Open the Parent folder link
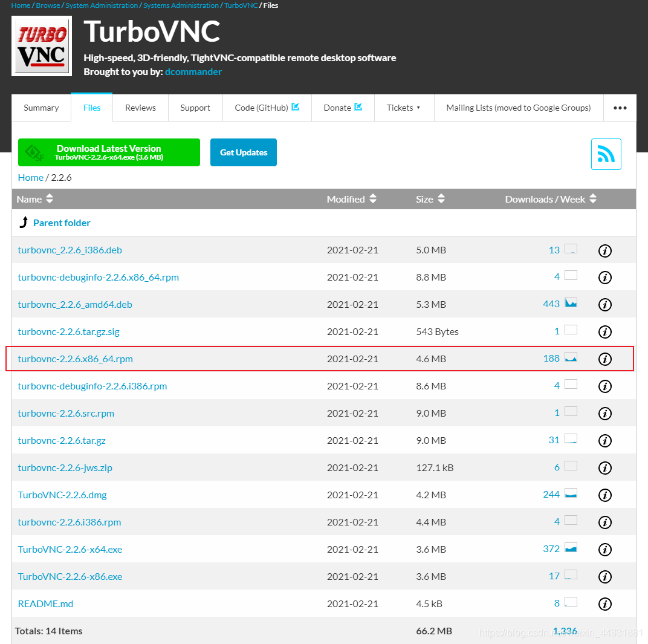The height and width of the screenshot is (644, 648). click(x=62, y=223)
